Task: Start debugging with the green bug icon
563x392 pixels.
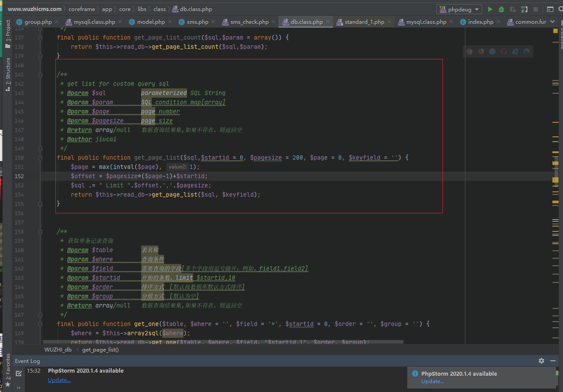Action: coord(501,9)
